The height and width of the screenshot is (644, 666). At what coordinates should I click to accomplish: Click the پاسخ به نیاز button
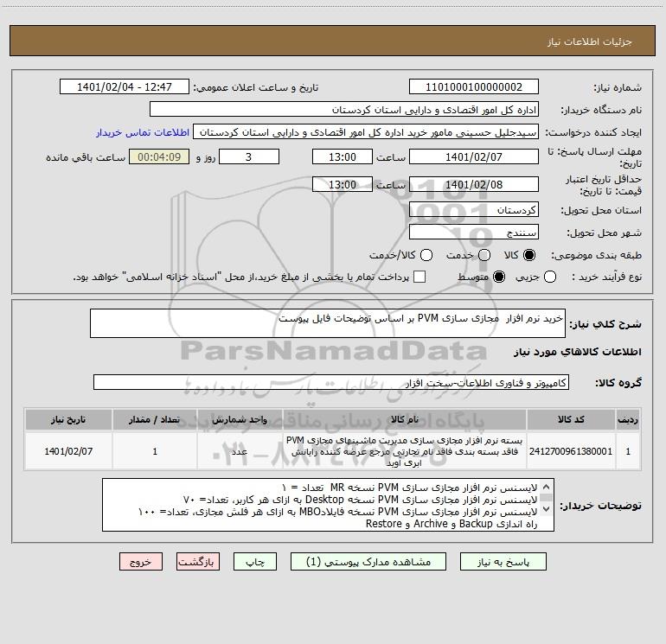pyautogui.click(x=503, y=562)
